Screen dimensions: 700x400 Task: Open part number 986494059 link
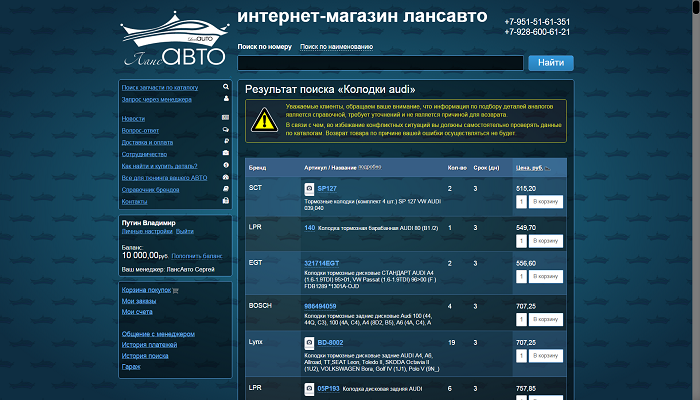click(x=320, y=306)
